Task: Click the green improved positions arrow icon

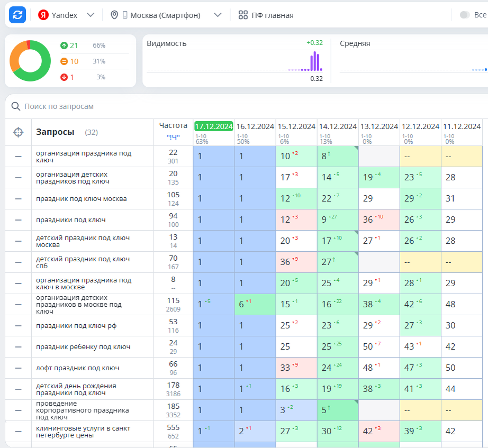Action: click(x=64, y=45)
